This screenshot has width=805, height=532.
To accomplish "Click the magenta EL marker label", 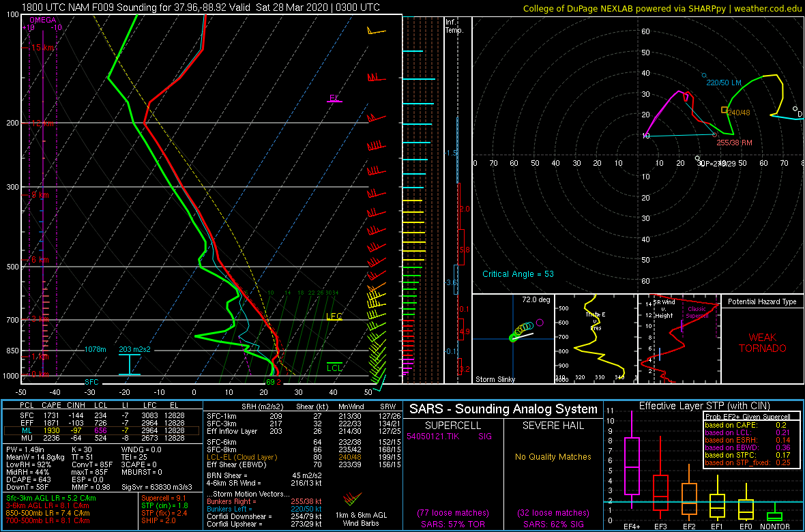I will (334, 98).
